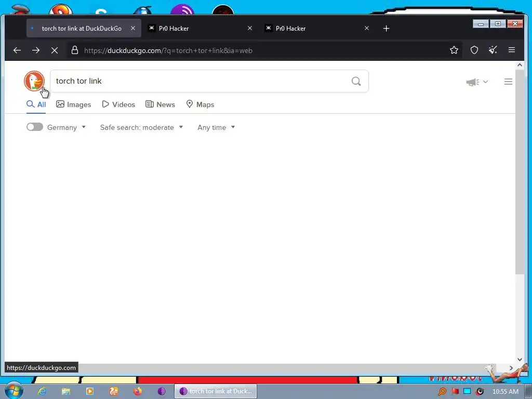
Task: Launch Internet Explorer from the taskbar
Action: 42,391
